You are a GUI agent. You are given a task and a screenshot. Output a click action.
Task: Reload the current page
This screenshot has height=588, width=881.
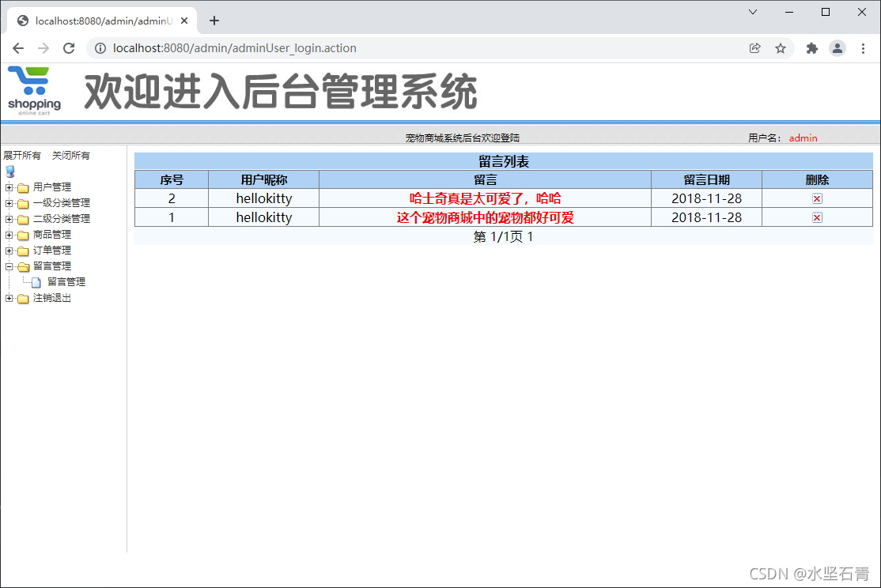tap(69, 48)
